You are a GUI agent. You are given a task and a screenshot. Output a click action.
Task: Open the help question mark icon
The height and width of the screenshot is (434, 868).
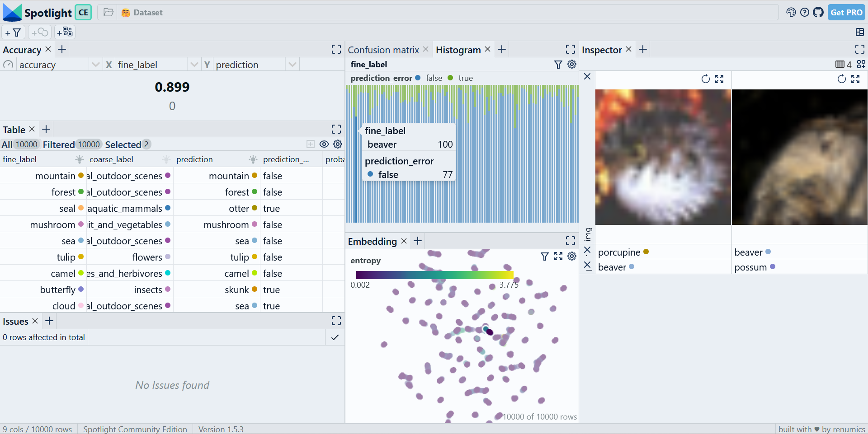pyautogui.click(x=805, y=12)
